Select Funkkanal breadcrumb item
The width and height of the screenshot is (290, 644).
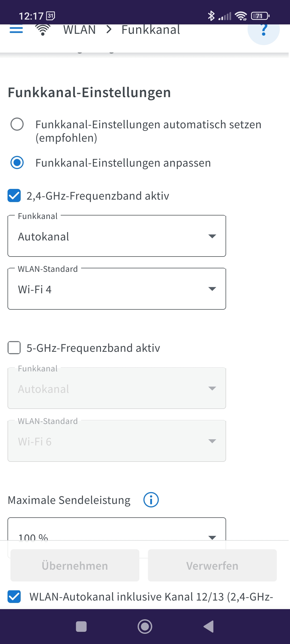[x=151, y=30]
